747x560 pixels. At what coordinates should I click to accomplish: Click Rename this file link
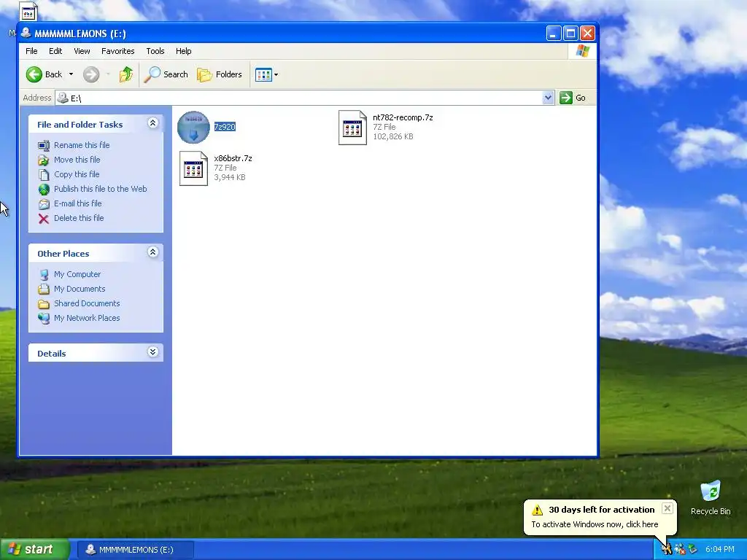(82, 145)
